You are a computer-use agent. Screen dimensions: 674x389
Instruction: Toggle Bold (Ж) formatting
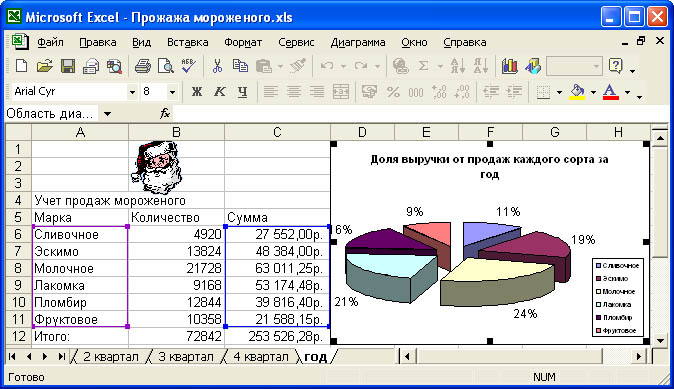point(197,92)
